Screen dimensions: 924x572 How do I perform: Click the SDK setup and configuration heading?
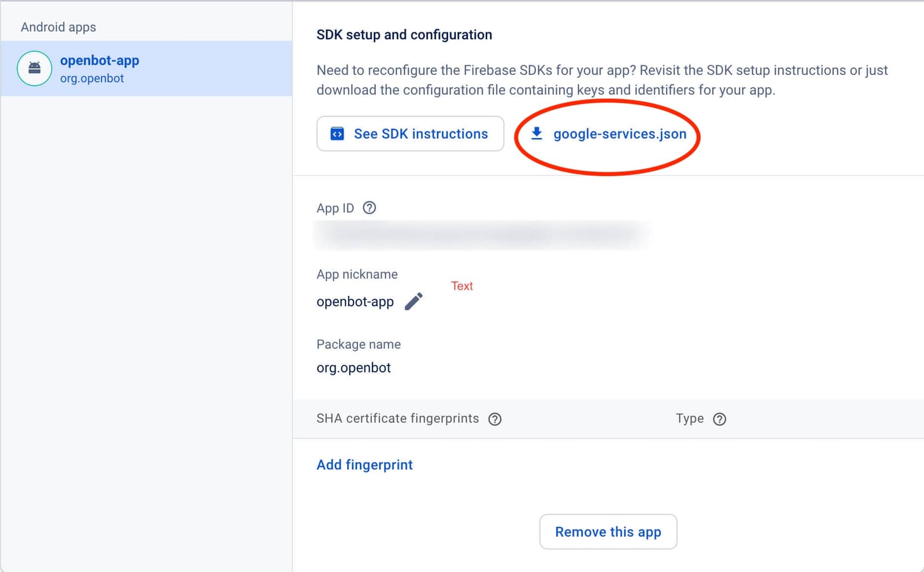404,35
